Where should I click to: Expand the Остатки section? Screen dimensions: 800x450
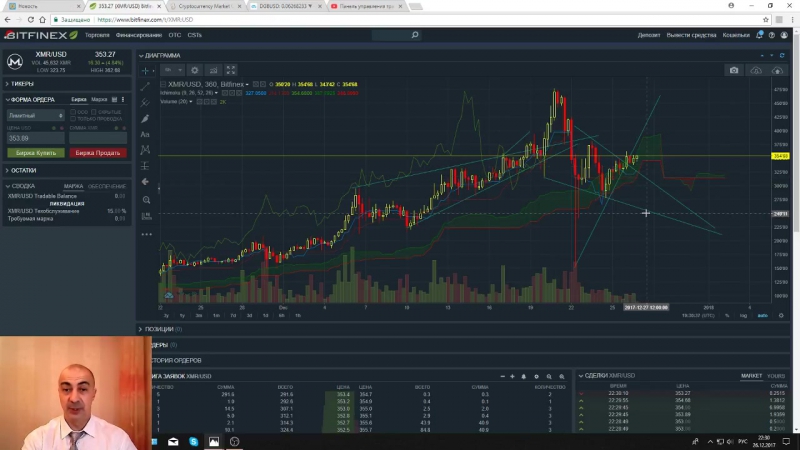[x=21, y=170]
